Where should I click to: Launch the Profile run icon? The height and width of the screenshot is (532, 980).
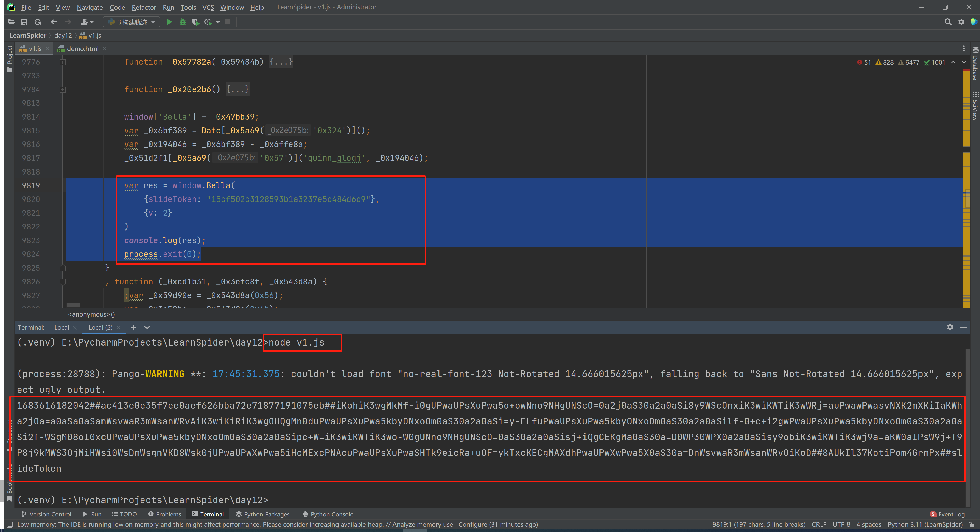208,22
